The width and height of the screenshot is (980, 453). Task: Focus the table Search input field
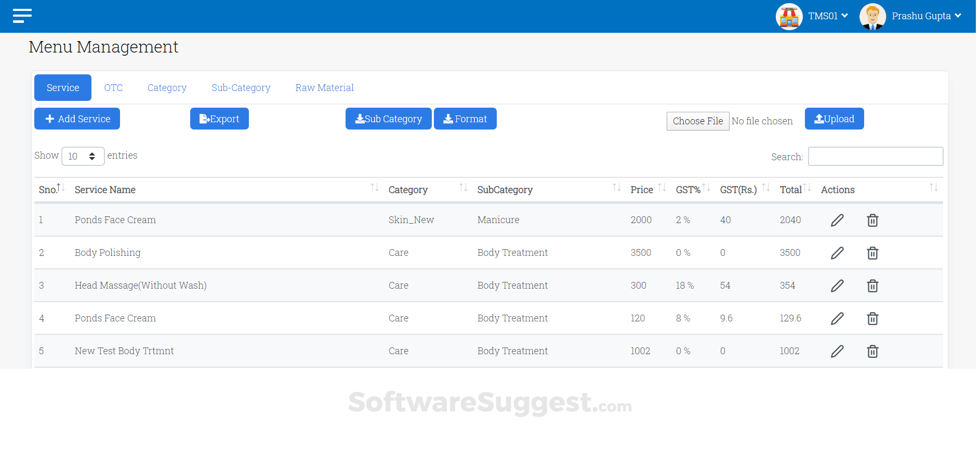click(875, 157)
